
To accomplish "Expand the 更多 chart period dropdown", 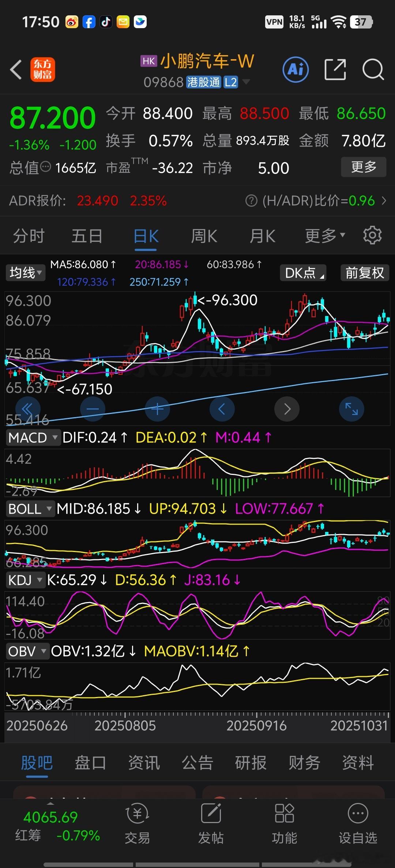I will (x=325, y=236).
